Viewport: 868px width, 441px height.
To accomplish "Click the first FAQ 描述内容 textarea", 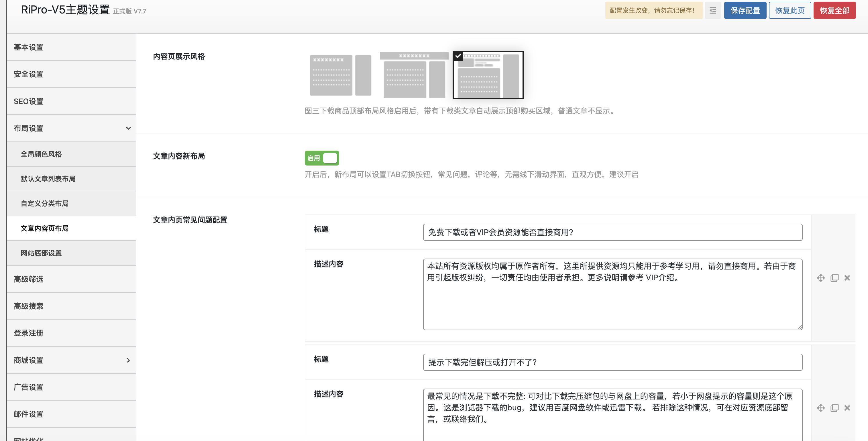I will point(612,294).
